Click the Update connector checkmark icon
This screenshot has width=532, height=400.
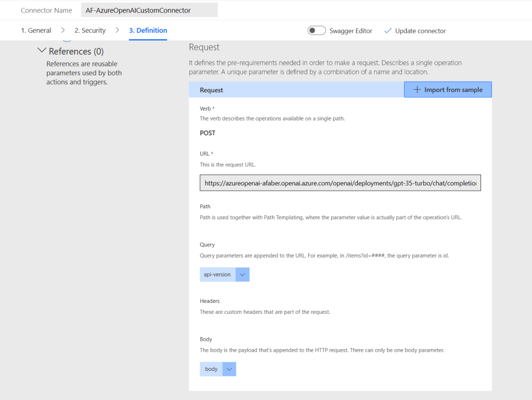(387, 31)
